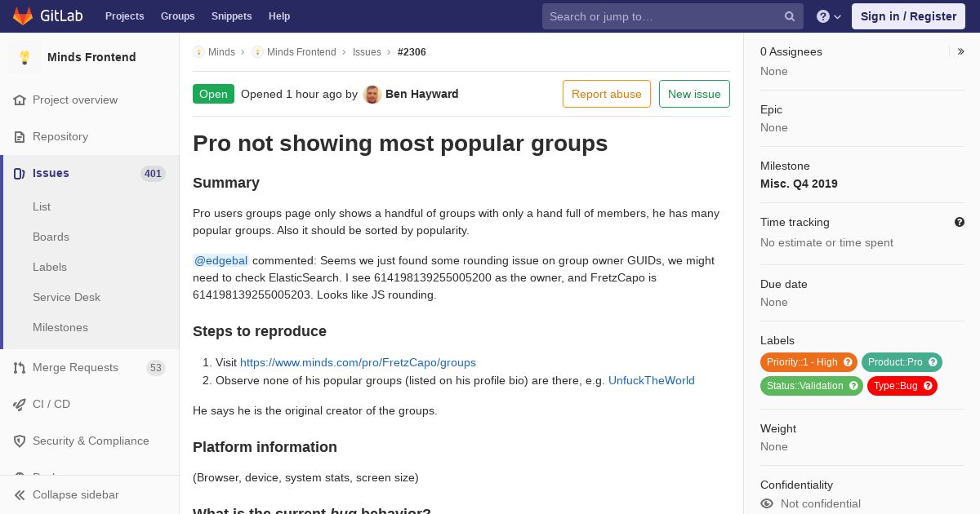Click the Security & Compliance shield icon
The height and width of the screenshot is (514, 980).
click(20, 441)
